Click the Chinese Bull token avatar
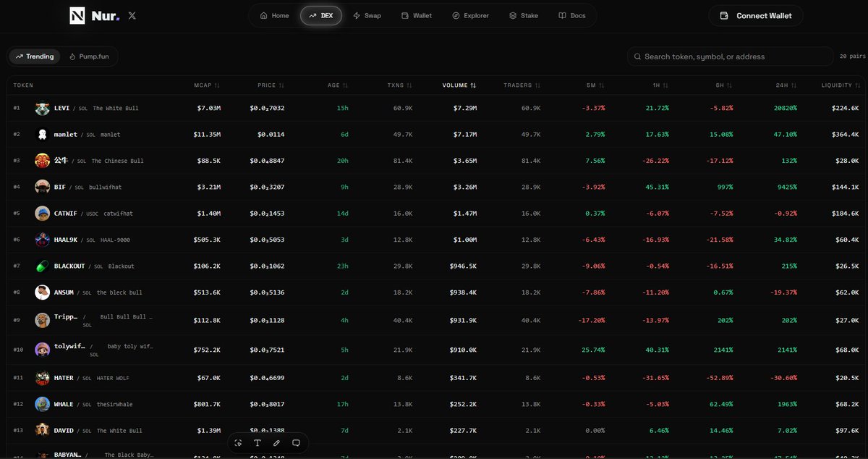Screen dimensions: 868x459 42,161
